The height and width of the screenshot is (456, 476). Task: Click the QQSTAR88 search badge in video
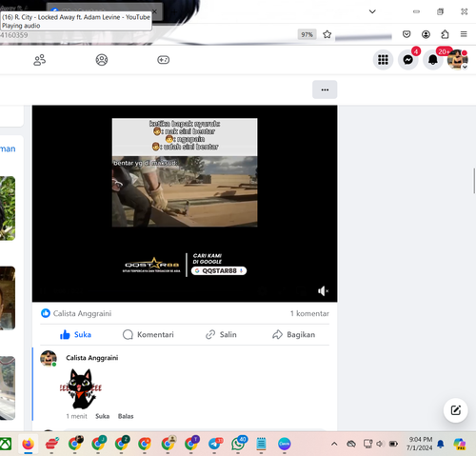point(219,270)
